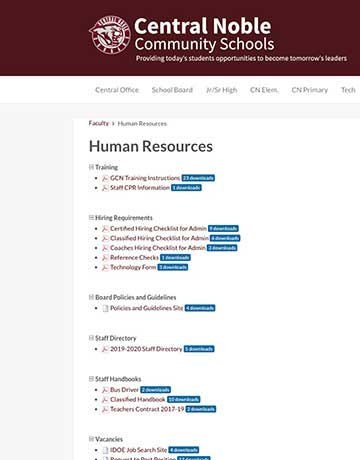Click document icon beside Policies and Guidelines Site

[x=105, y=308]
